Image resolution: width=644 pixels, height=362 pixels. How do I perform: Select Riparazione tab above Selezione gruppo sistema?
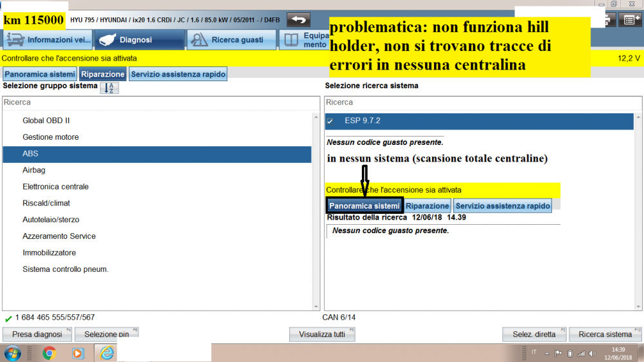(102, 74)
